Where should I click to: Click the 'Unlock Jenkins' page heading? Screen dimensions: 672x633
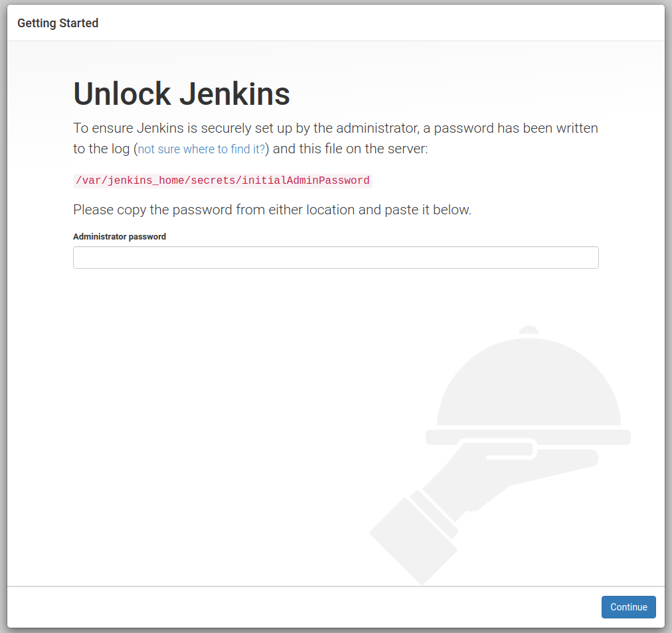pyautogui.click(x=181, y=94)
